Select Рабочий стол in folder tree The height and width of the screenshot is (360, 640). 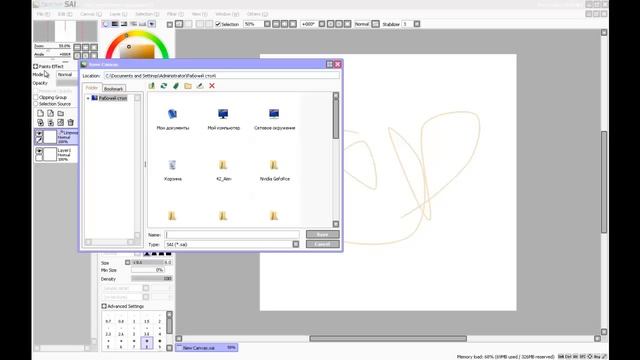click(113, 98)
